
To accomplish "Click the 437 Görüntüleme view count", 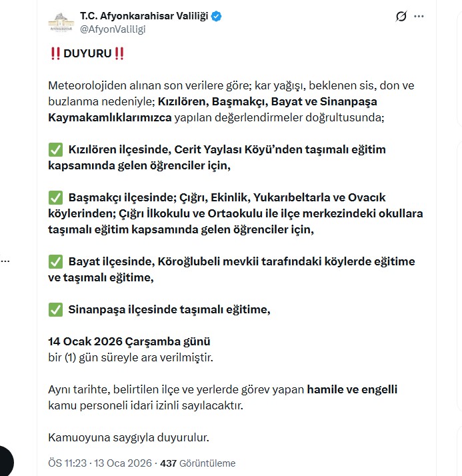I will coord(198,463).
